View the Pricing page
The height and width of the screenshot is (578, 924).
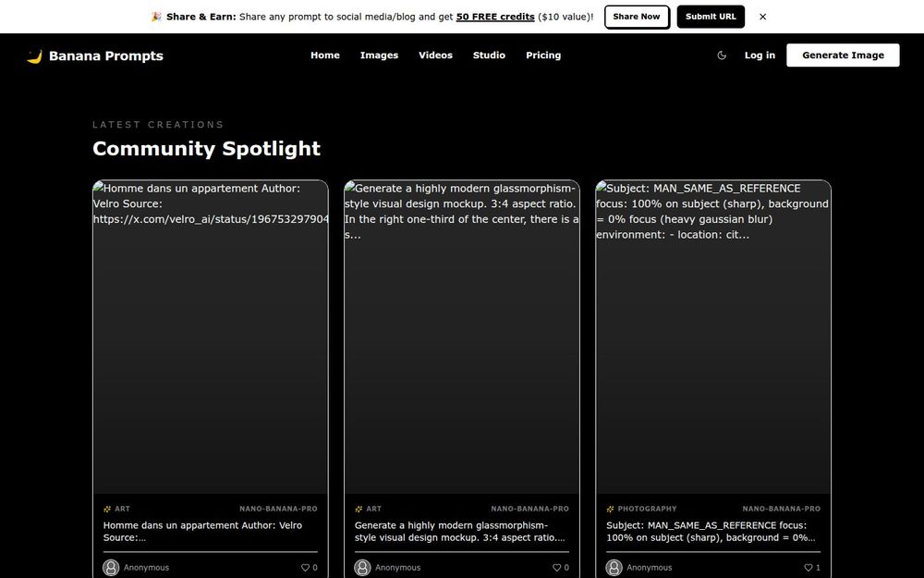(543, 55)
